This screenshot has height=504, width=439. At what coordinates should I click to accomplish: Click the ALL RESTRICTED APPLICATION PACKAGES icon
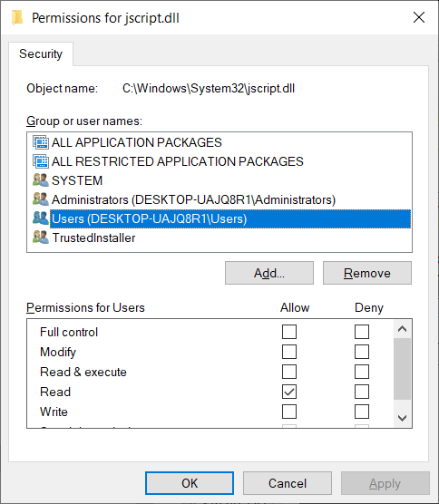41,161
